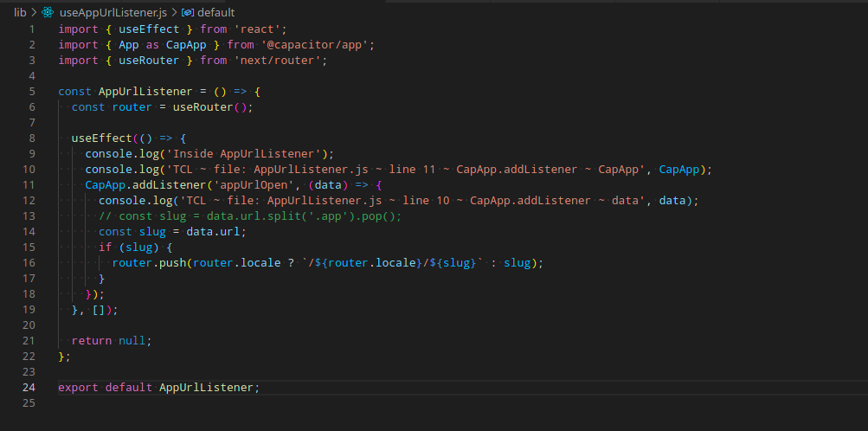Click '@capacitor/app' import string
Screen dimensions: 868x431
pos(315,44)
